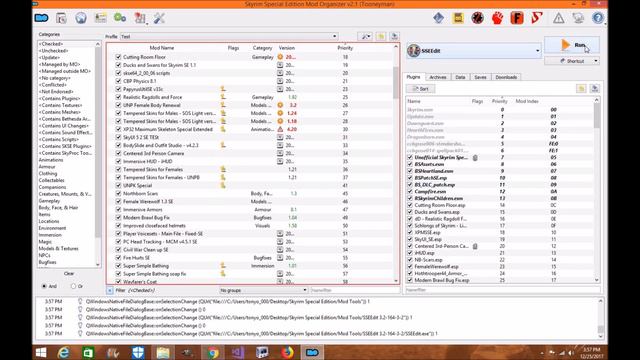
Task: Uncheck the Immersive Armors mod
Action: [118, 209]
